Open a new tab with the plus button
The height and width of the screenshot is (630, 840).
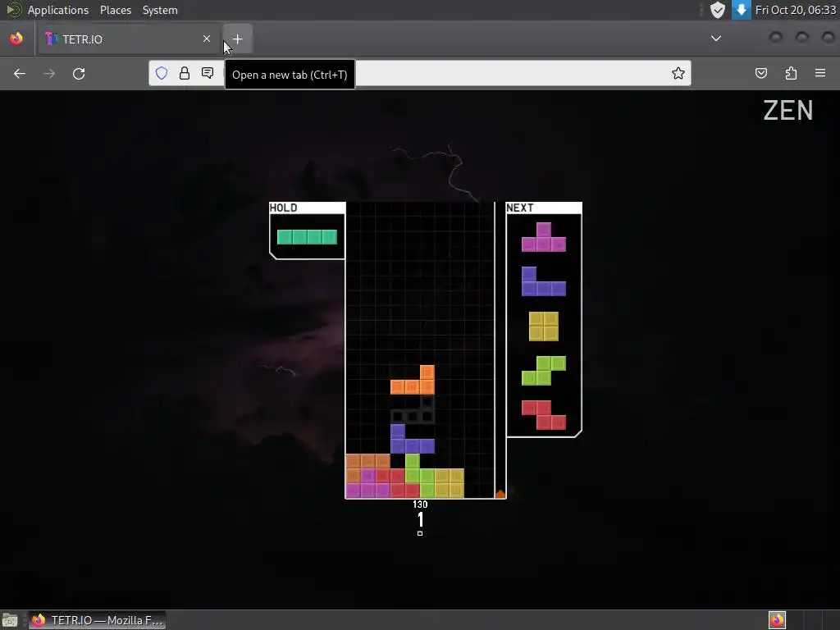tap(237, 39)
